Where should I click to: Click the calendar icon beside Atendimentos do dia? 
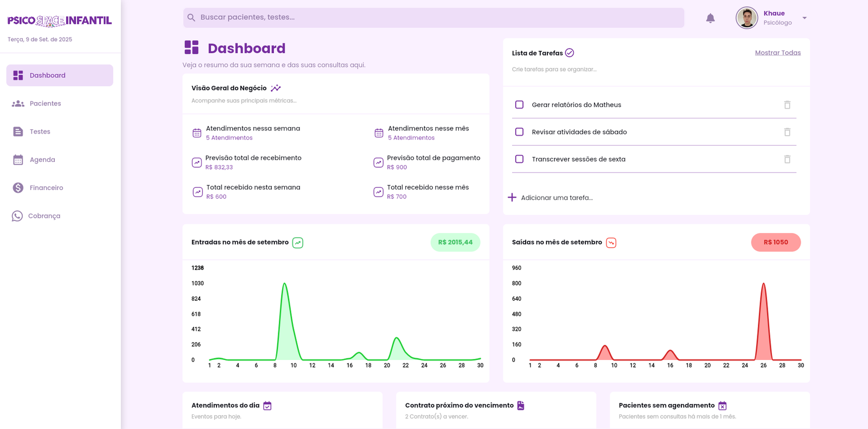(267, 406)
